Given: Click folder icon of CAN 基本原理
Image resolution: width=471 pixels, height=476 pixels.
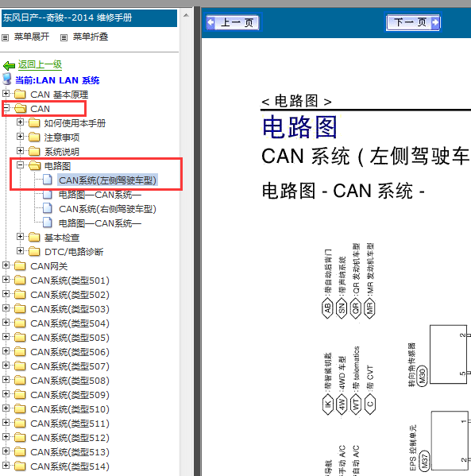Looking at the screenshot, I should (x=21, y=95).
